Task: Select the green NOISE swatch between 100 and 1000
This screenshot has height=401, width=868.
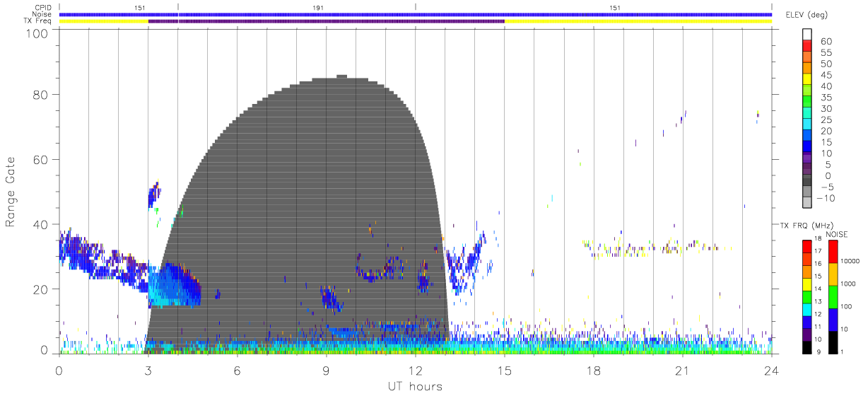Action: [833, 297]
